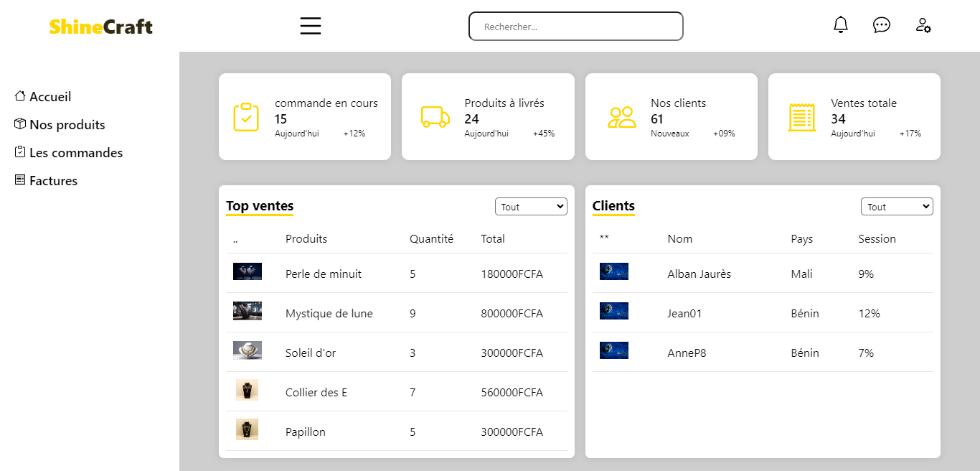The width and height of the screenshot is (980, 471).
Task: Click the Pays column header
Action: (x=802, y=239)
